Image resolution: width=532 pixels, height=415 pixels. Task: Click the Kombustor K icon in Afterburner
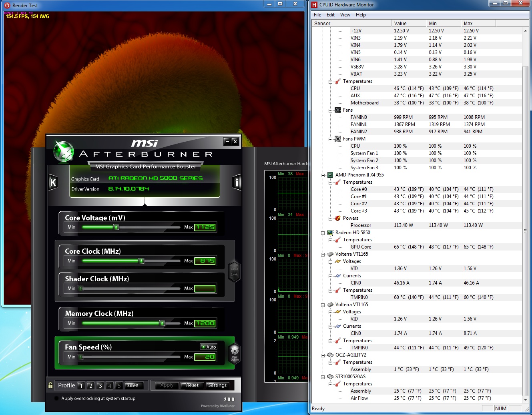(53, 183)
